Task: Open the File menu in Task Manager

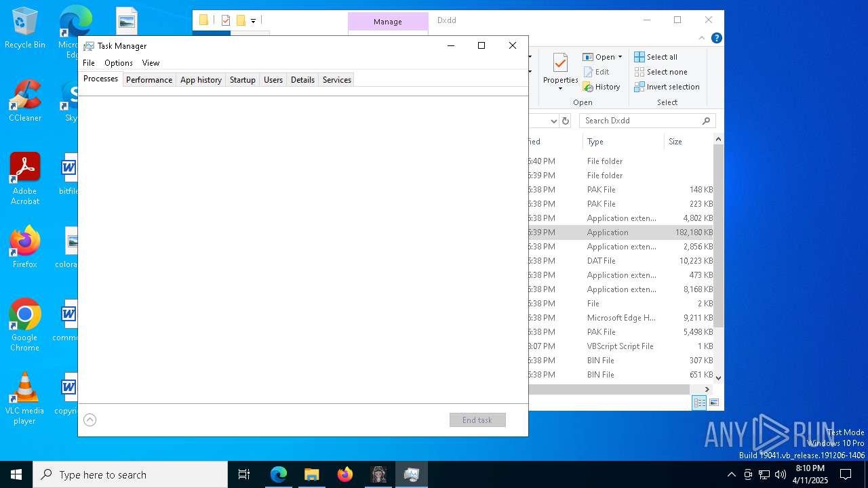Action: coord(89,62)
